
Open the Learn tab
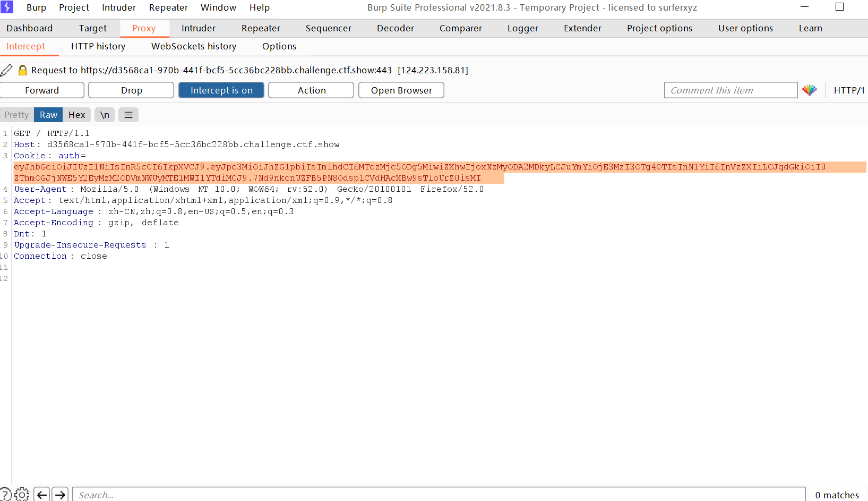tap(810, 28)
